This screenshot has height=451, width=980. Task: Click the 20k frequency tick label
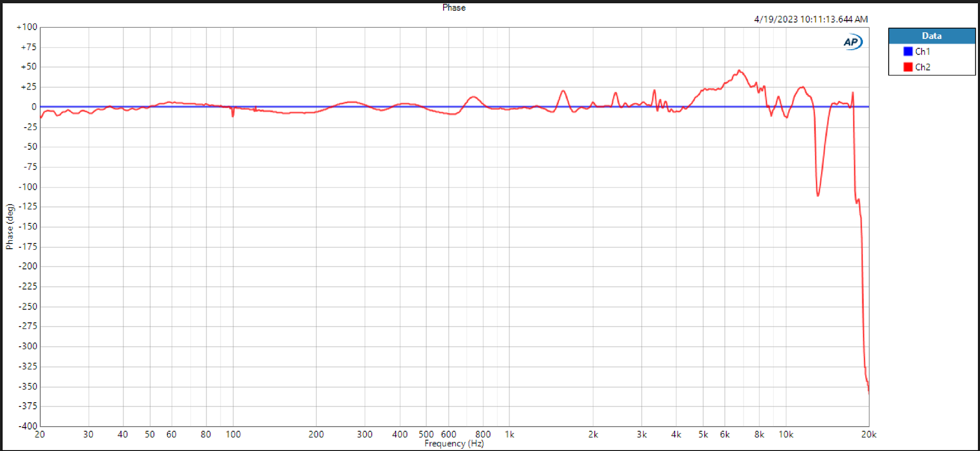point(869,434)
